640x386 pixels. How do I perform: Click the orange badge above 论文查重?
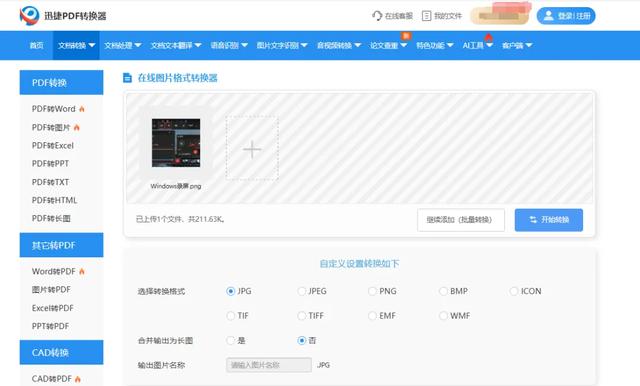(x=406, y=36)
